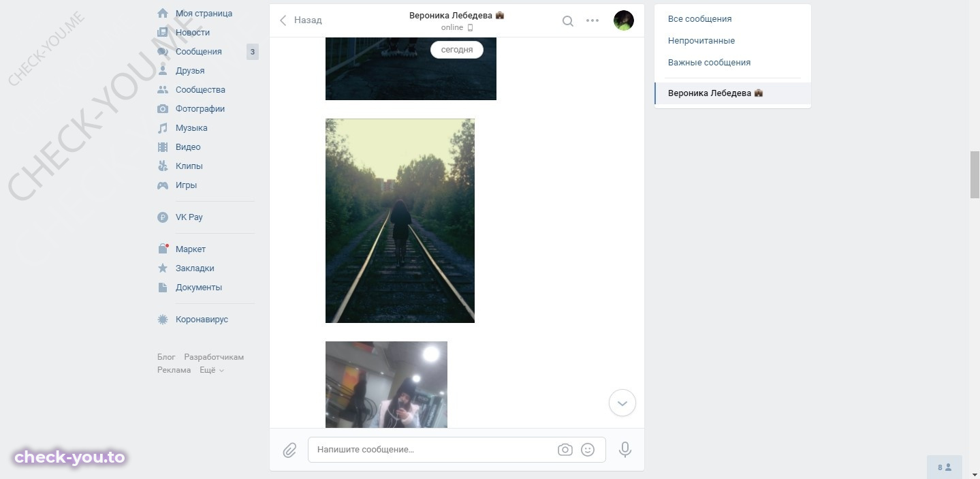Open Моя страница menu item
Image resolution: width=980 pixels, height=479 pixels.
point(204,13)
